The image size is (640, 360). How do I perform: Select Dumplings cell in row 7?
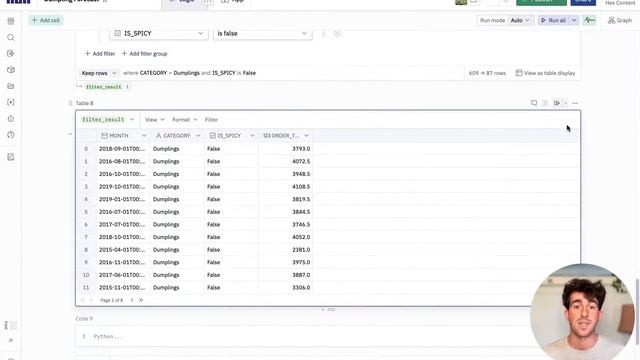point(177,237)
